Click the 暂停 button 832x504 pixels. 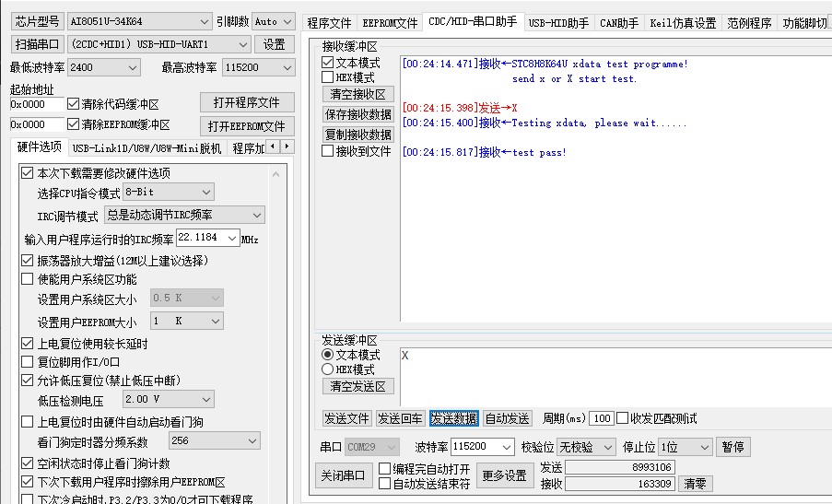pyautogui.click(x=733, y=447)
